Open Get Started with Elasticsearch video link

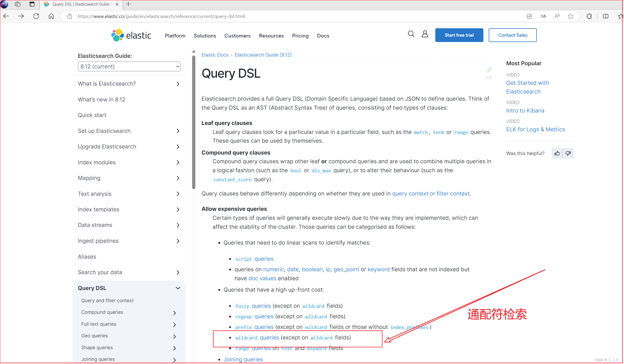pos(528,87)
